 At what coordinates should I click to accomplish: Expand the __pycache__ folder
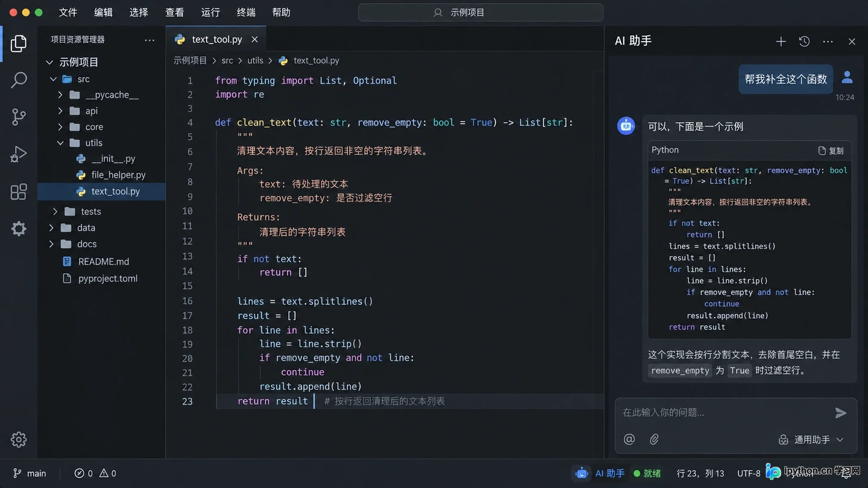(x=60, y=95)
